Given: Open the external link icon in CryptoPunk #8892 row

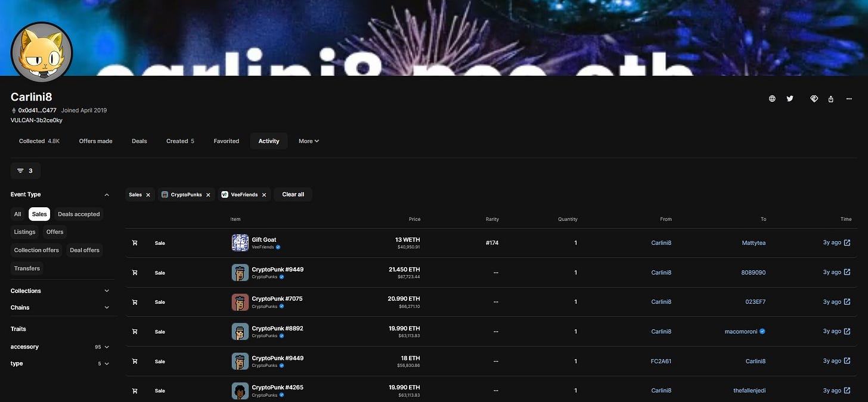Looking at the screenshot, I should pyautogui.click(x=847, y=331).
